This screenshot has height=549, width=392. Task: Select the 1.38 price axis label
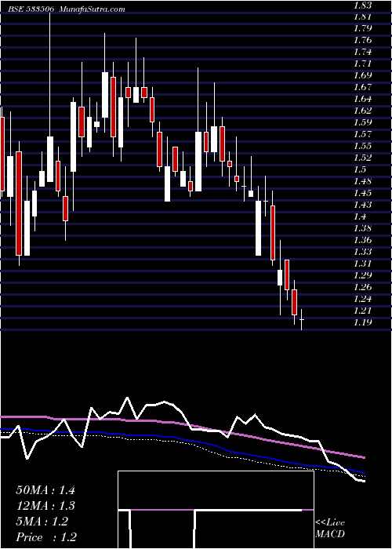[362, 229]
